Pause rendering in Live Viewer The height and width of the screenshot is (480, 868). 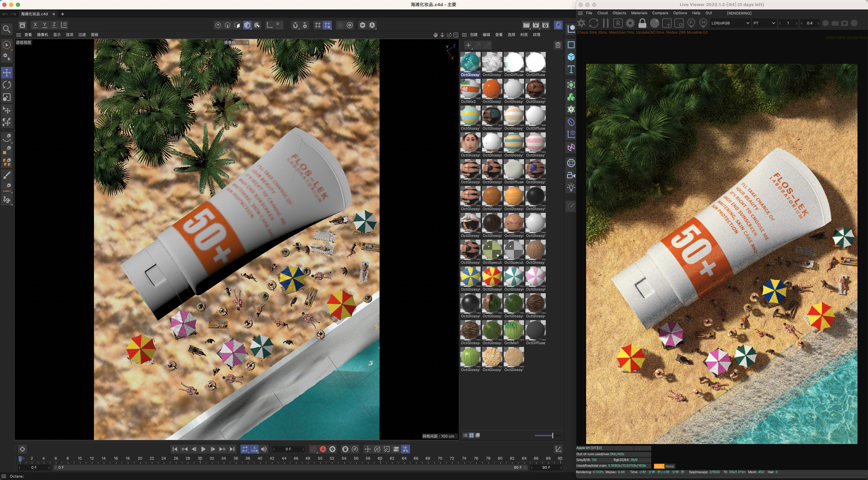605,23
